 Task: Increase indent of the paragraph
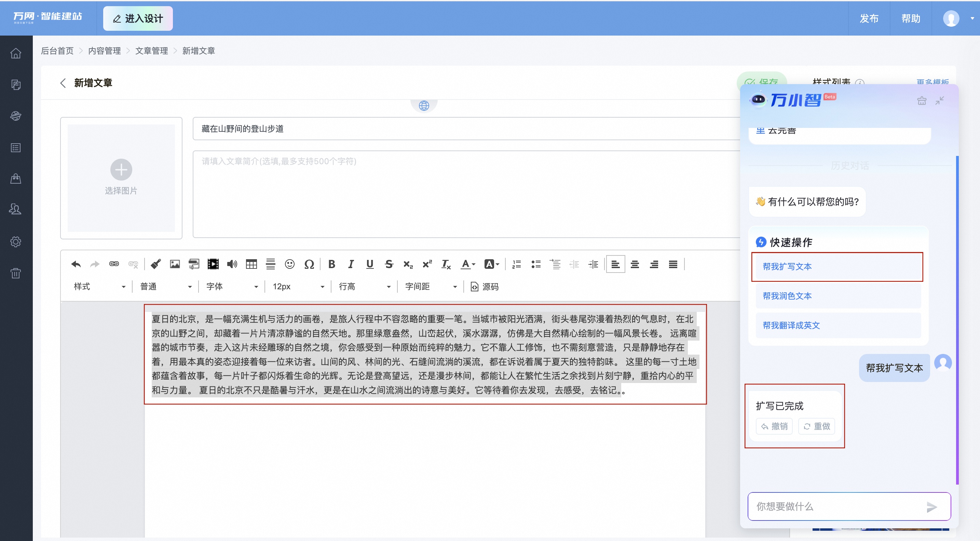click(594, 264)
